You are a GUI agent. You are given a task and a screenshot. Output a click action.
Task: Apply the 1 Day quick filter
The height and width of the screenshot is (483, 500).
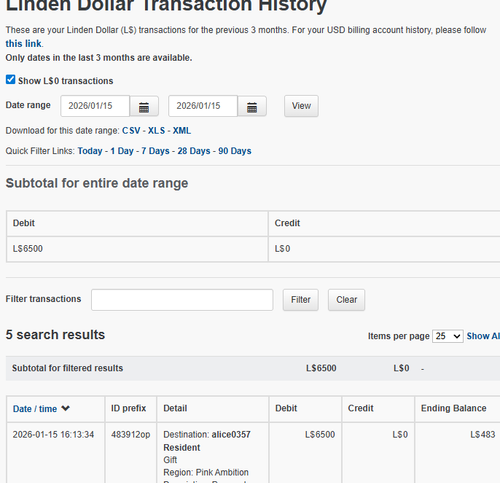tap(122, 151)
